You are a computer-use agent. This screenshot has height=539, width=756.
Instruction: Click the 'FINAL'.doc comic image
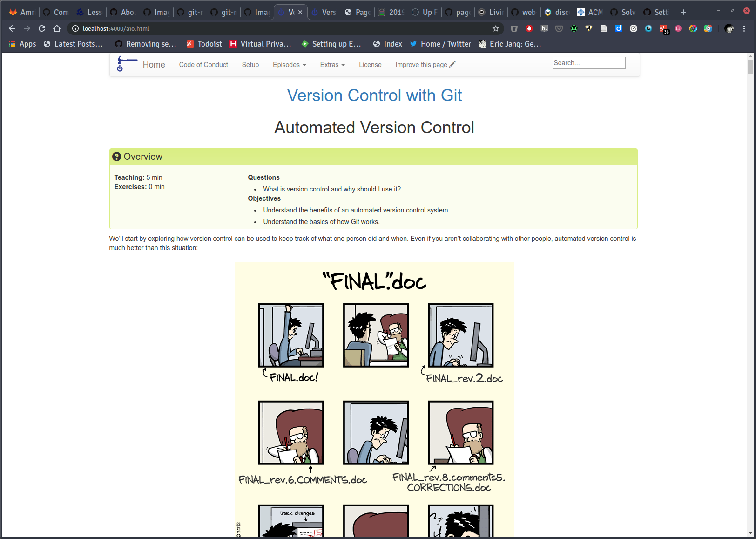pyautogui.click(x=375, y=400)
